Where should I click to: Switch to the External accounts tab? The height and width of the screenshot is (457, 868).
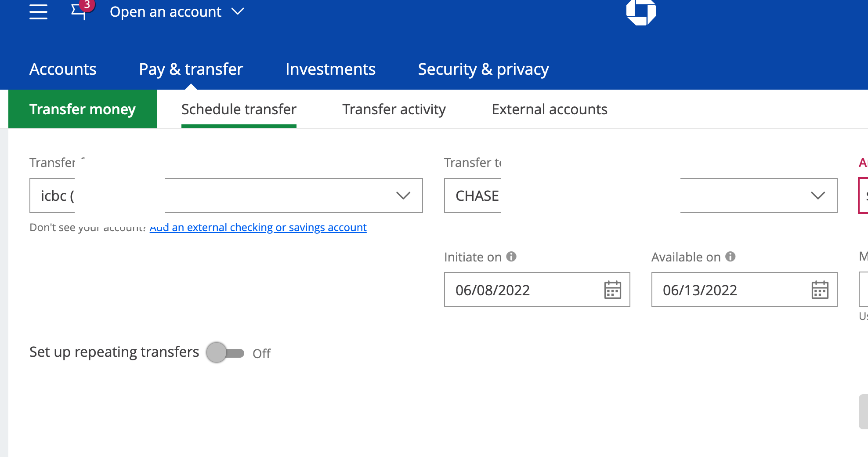tap(550, 109)
